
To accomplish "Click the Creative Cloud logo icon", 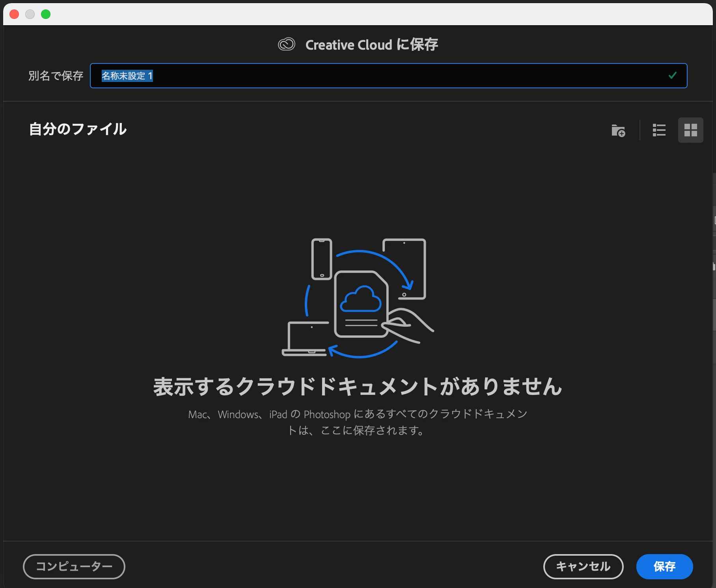I will click(x=287, y=44).
